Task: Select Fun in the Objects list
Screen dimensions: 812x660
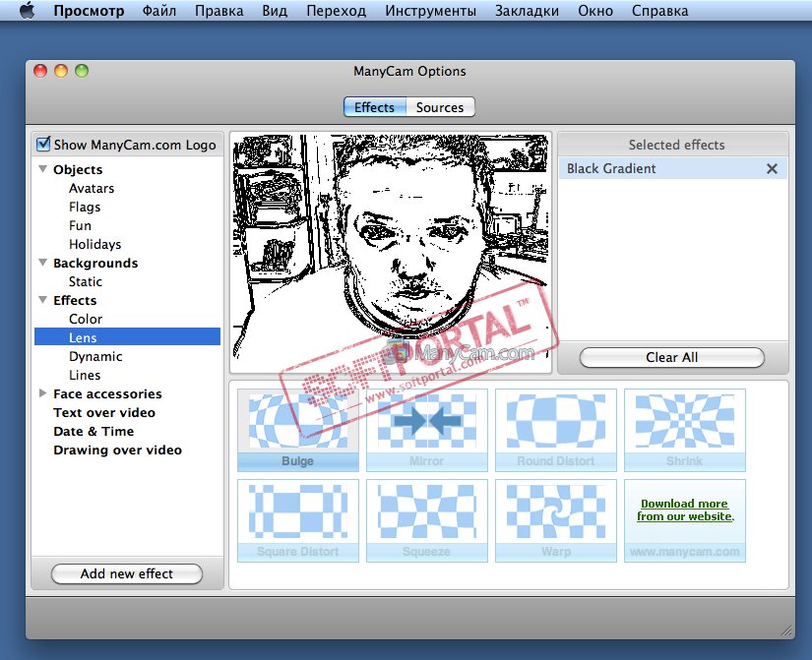Action: [x=81, y=225]
